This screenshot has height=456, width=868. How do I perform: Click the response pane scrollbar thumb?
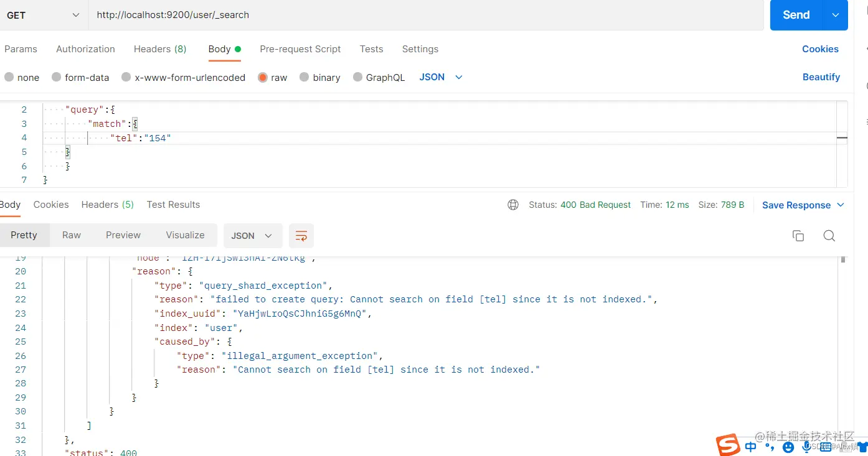click(843, 259)
